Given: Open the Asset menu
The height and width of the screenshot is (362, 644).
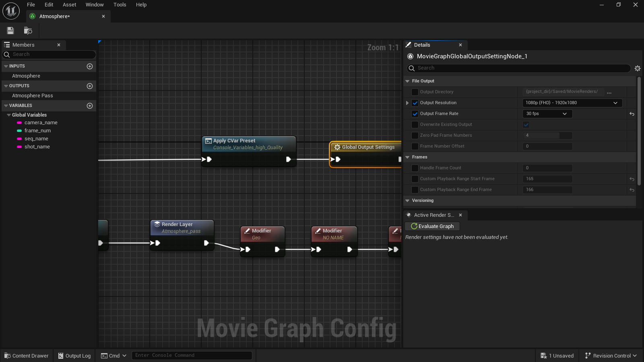Looking at the screenshot, I should 69,5.
